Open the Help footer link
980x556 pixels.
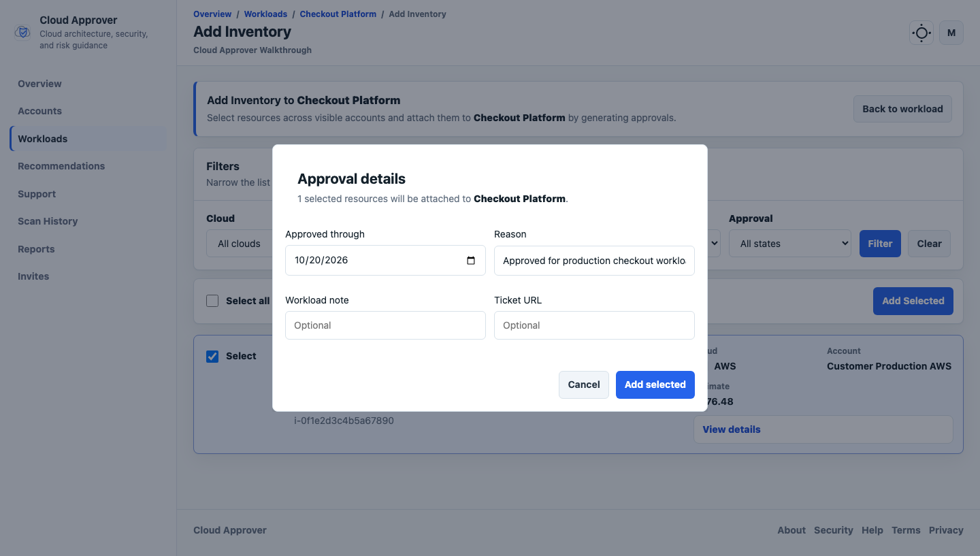click(x=872, y=530)
